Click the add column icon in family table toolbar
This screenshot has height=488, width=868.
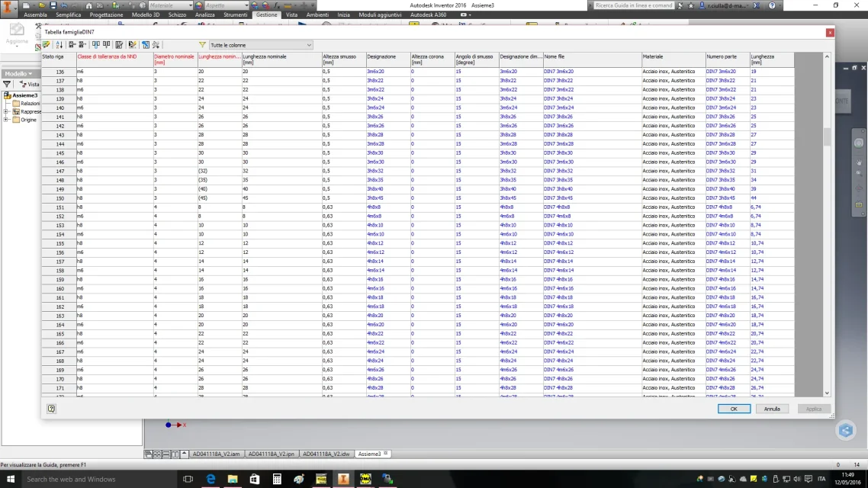point(96,45)
